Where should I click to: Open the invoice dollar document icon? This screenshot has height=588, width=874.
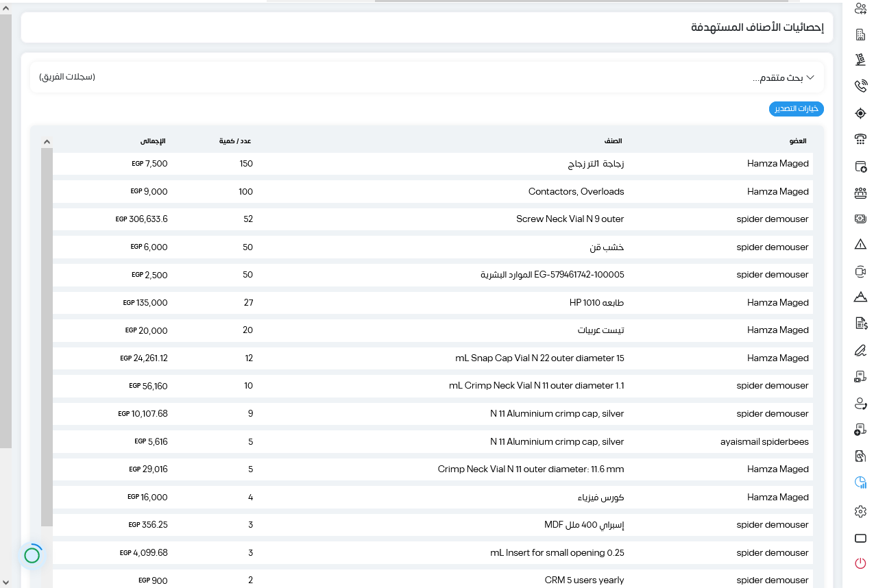point(861,323)
